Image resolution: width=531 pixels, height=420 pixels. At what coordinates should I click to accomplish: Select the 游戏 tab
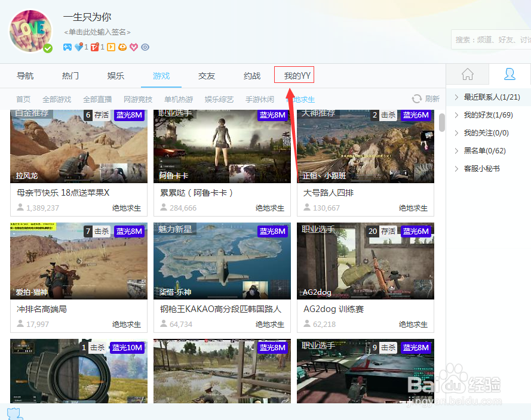coord(161,76)
